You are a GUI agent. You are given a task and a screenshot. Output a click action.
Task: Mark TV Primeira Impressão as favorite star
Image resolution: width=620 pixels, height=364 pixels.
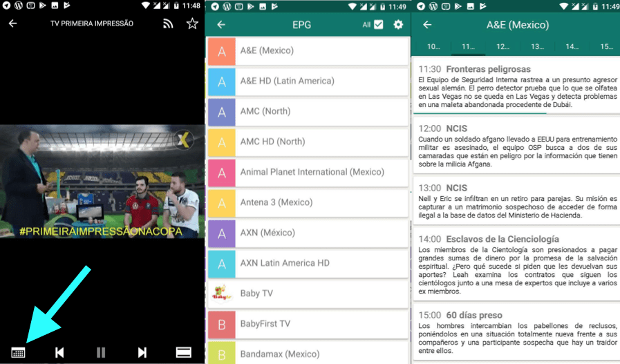(x=192, y=23)
